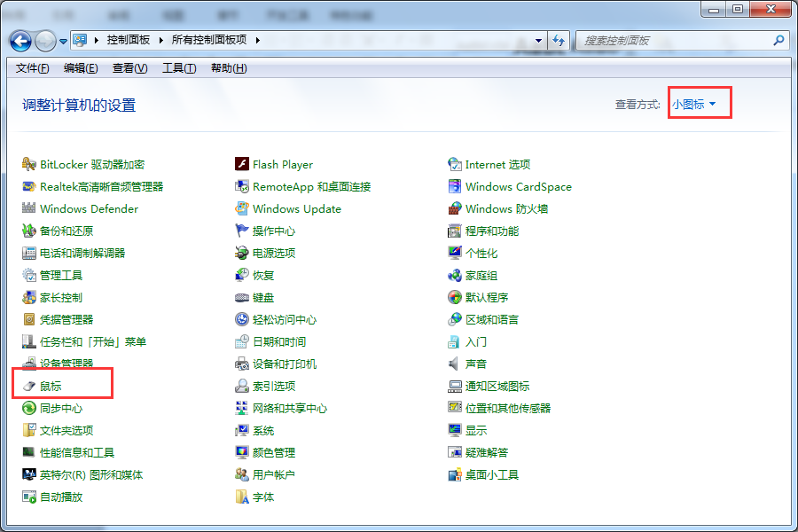This screenshot has height=532, width=798.
Task: Open the 任务栏和「开始」菜单 item
Action: coord(93,341)
